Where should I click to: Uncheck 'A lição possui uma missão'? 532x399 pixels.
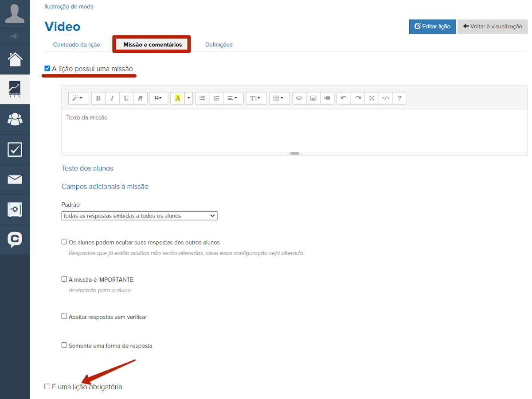(47, 69)
